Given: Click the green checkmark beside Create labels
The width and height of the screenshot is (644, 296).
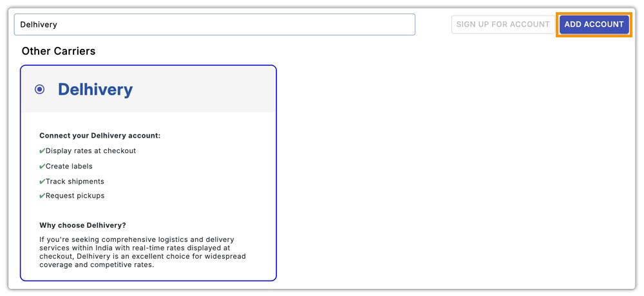Looking at the screenshot, I should (42, 166).
